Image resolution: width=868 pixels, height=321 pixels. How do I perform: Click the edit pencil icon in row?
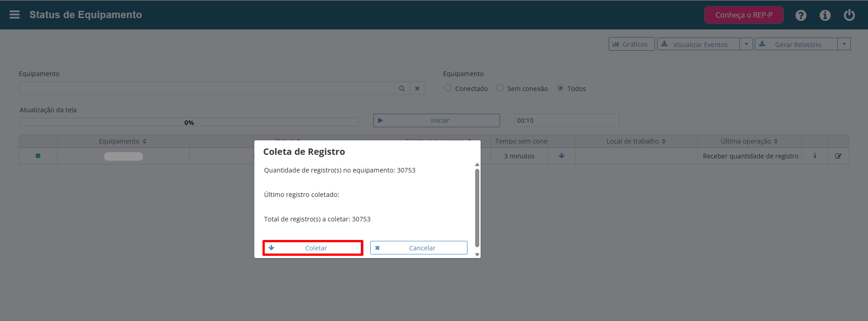pos(838,156)
